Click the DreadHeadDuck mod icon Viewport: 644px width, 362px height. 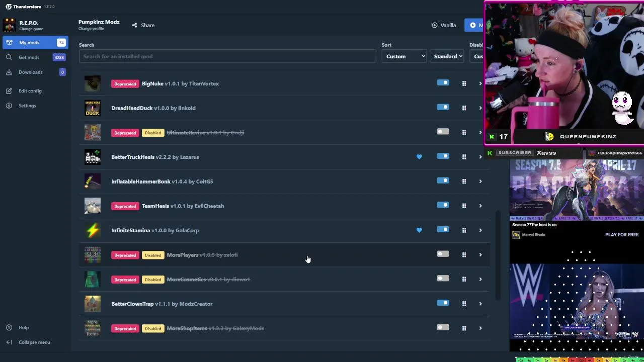(x=93, y=108)
